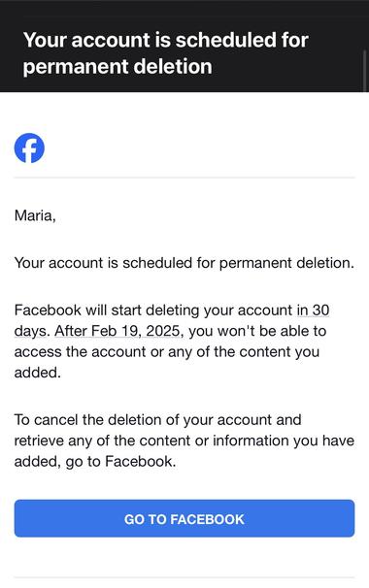Click the 'retrieve any of the content' line

104,441
